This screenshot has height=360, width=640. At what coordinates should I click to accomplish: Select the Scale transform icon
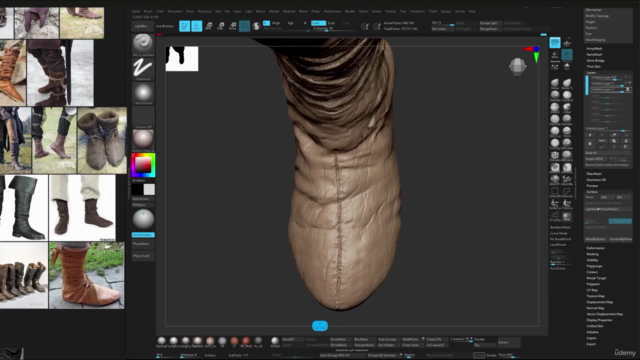(x=221, y=26)
